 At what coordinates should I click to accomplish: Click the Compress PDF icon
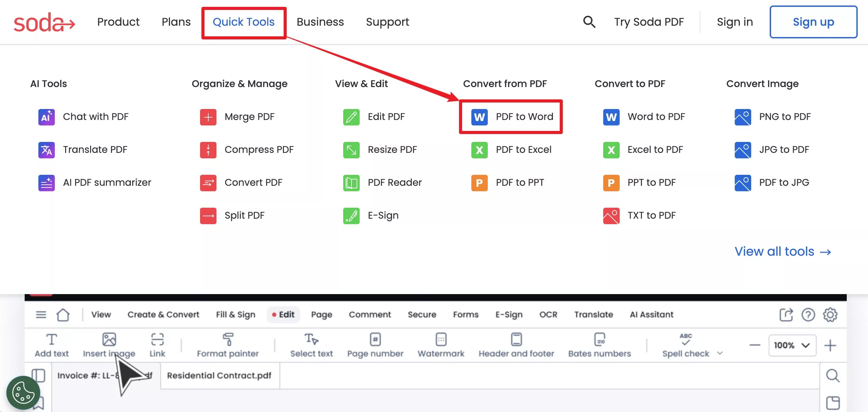[208, 150]
